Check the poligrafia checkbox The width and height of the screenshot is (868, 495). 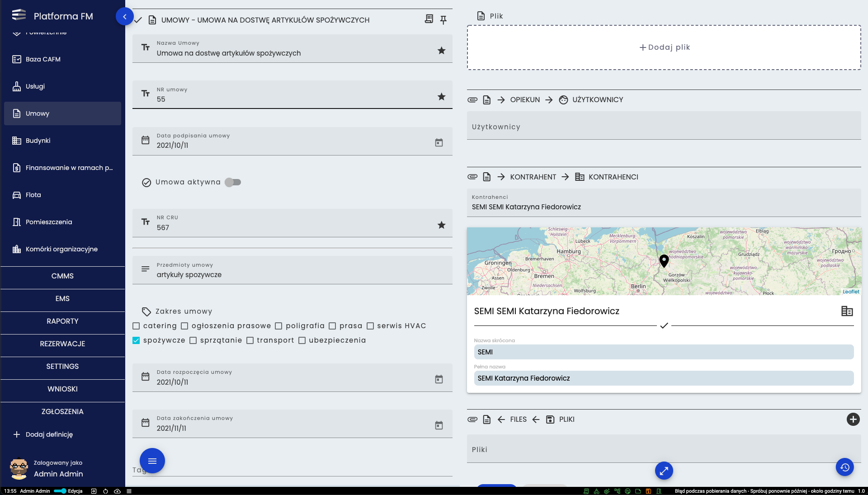point(278,326)
